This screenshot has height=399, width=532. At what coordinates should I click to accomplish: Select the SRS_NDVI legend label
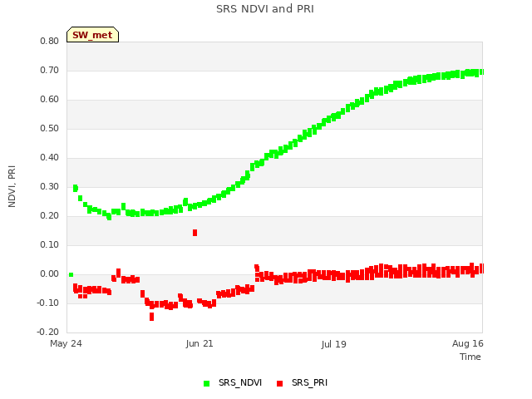(x=240, y=382)
